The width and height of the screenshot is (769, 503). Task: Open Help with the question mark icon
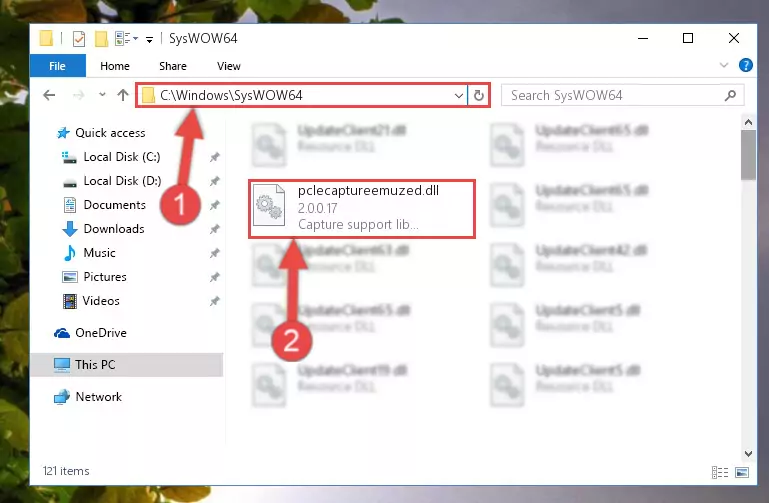tap(745, 65)
